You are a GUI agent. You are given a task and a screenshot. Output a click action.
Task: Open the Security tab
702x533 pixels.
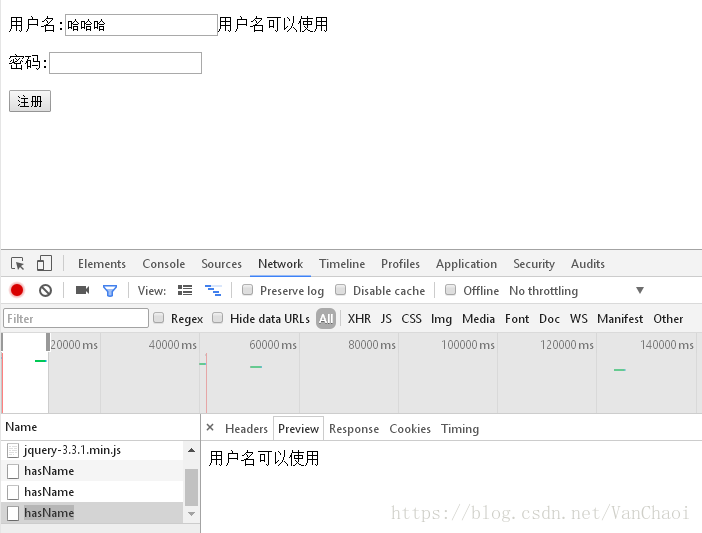[534, 264]
